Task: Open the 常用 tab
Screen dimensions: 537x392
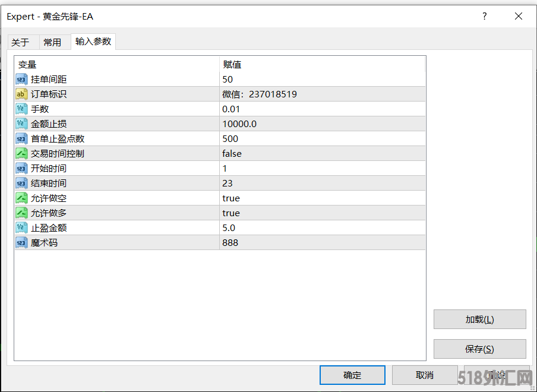Action: (x=52, y=42)
